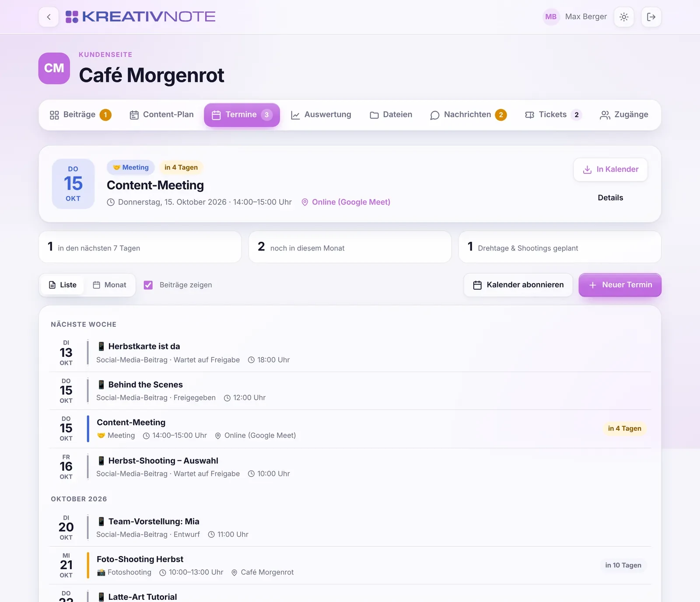Click the phone icon beside Herbstkarte ist da
The image size is (700, 602).
[101, 346]
